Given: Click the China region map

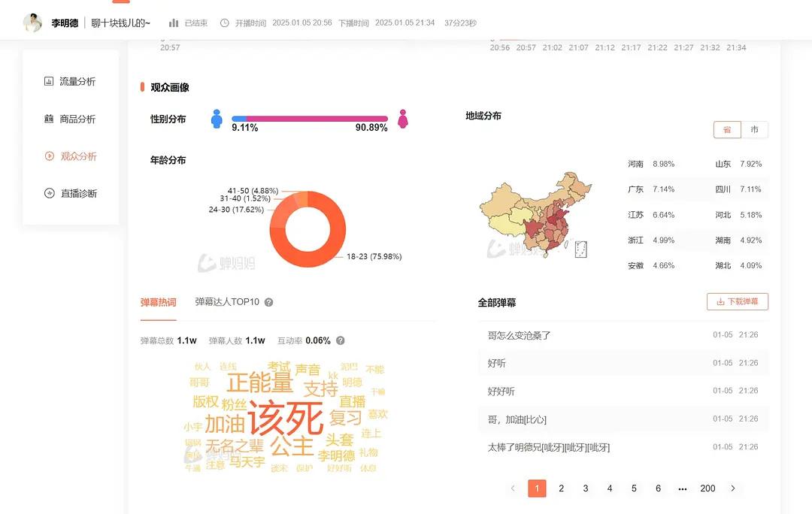Looking at the screenshot, I should (x=535, y=215).
